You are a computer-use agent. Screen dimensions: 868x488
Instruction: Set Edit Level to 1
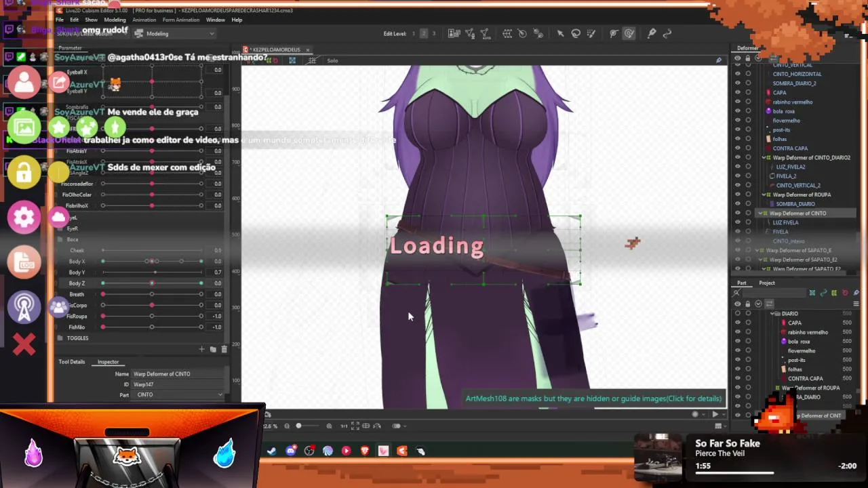(413, 33)
